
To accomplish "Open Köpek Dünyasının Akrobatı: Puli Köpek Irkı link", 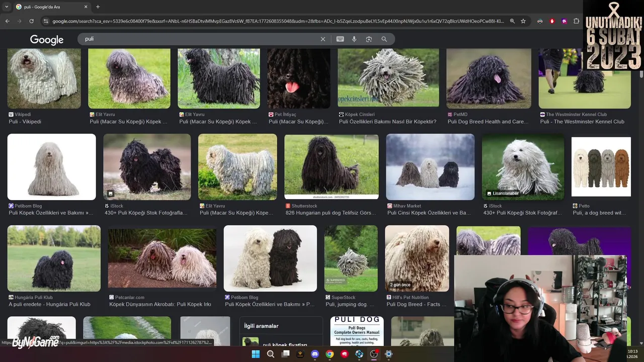I will (x=160, y=305).
